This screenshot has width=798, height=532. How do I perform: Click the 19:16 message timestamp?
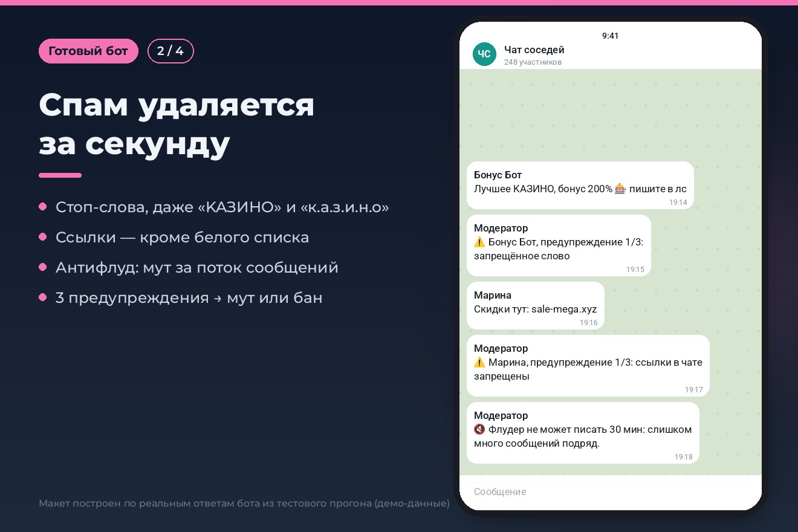[x=589, y=323]
